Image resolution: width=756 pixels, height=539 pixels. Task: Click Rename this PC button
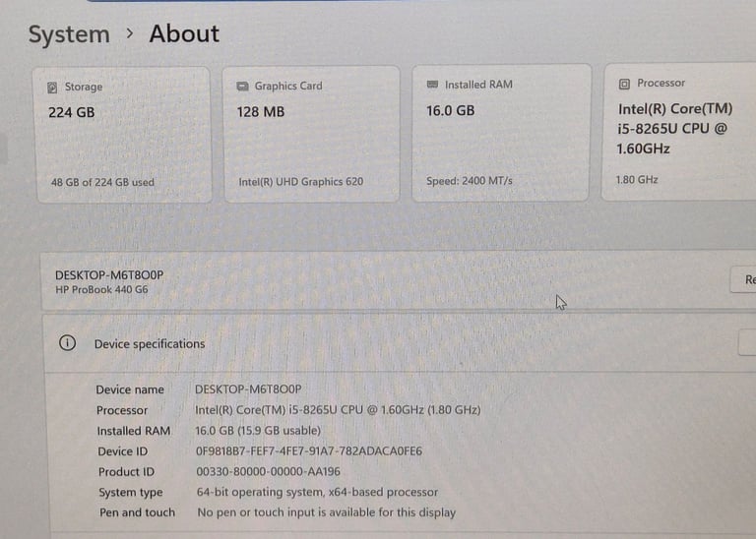(x=744, y=279)
